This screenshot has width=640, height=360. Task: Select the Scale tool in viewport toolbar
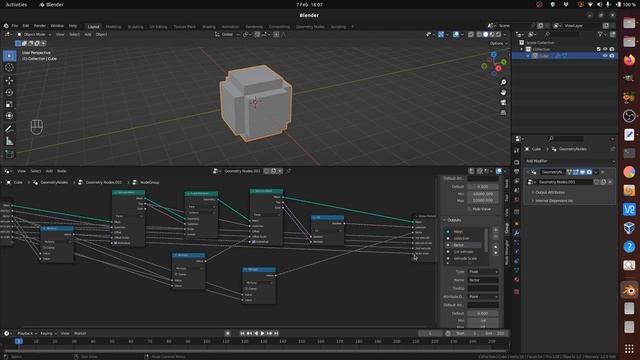9,104
